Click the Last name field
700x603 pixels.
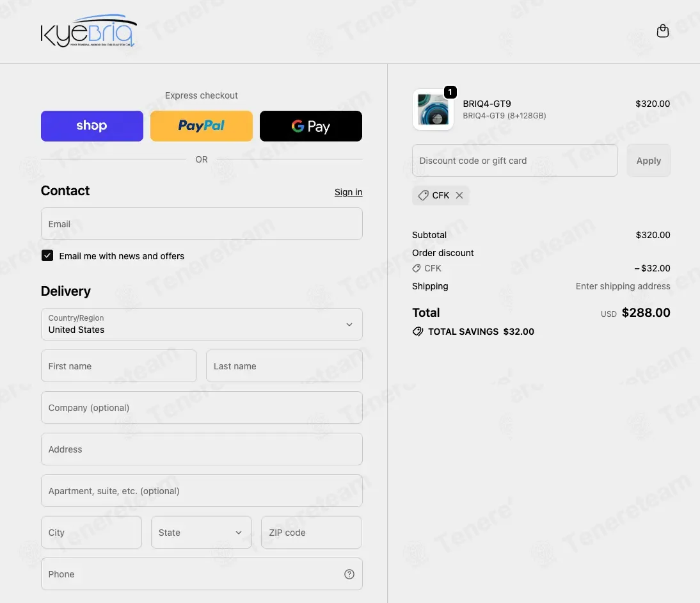click(284, 366)
